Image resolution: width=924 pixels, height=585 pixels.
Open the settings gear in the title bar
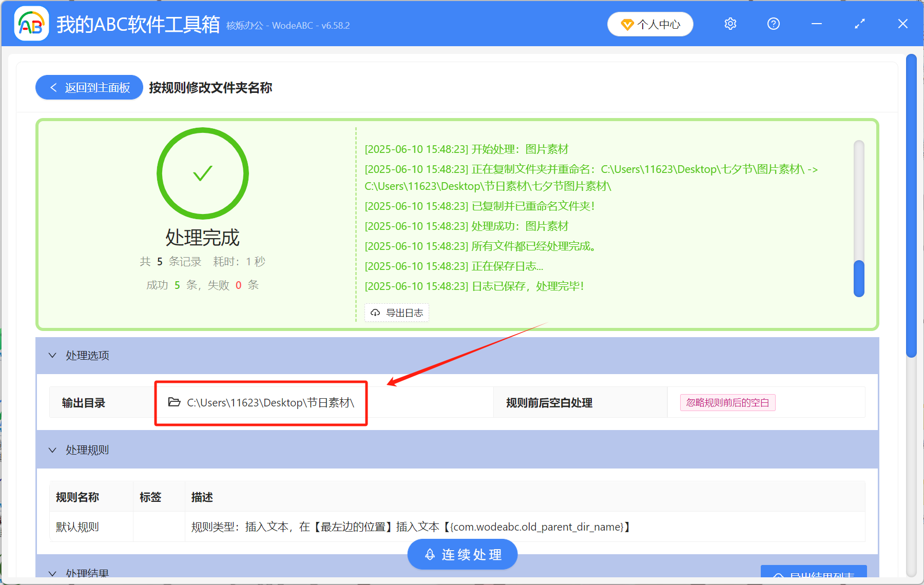(730, 24)
